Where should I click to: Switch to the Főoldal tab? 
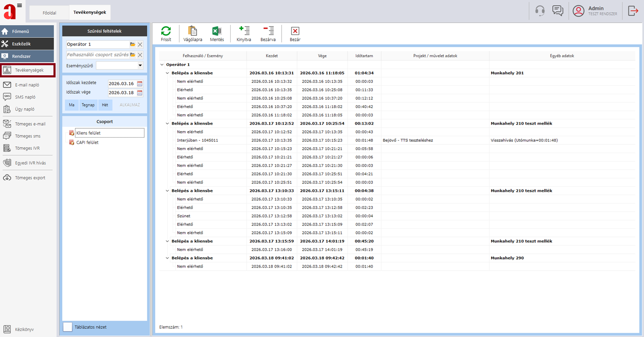(x=49, y=13)
